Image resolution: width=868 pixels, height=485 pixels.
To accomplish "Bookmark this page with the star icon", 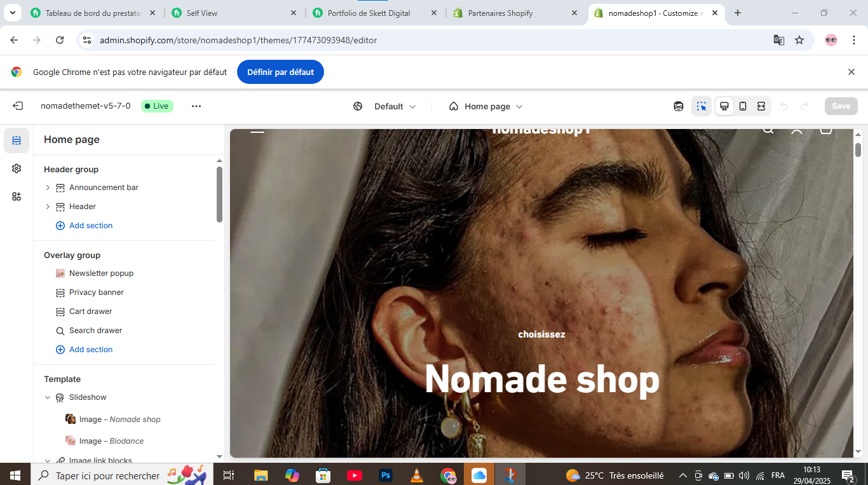I will pyautogui.click(x=799, y=40).
